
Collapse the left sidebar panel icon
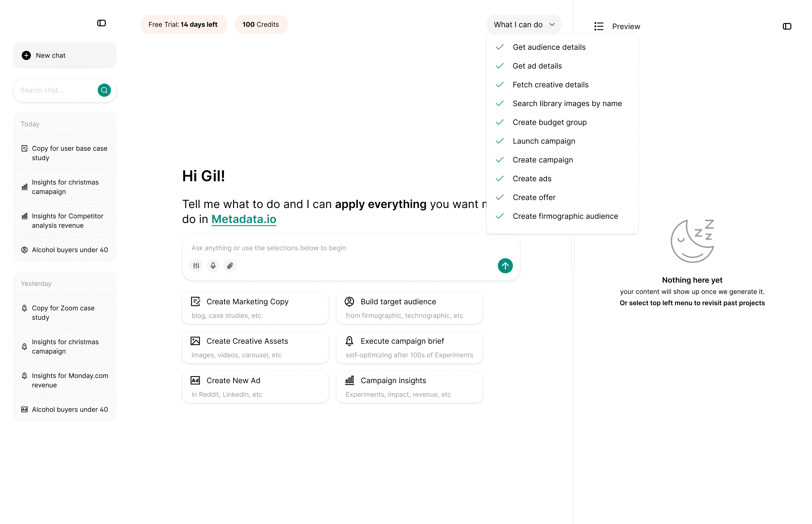[x=101, y=23]
